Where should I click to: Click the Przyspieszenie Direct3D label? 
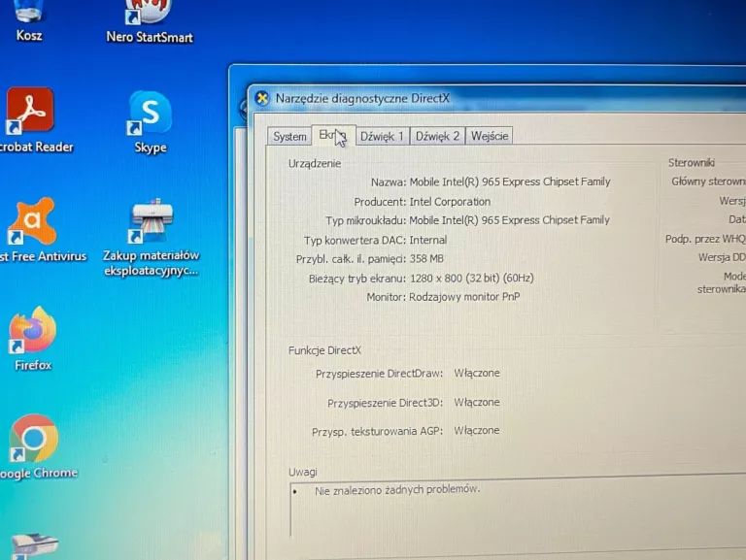click(385, 403)
